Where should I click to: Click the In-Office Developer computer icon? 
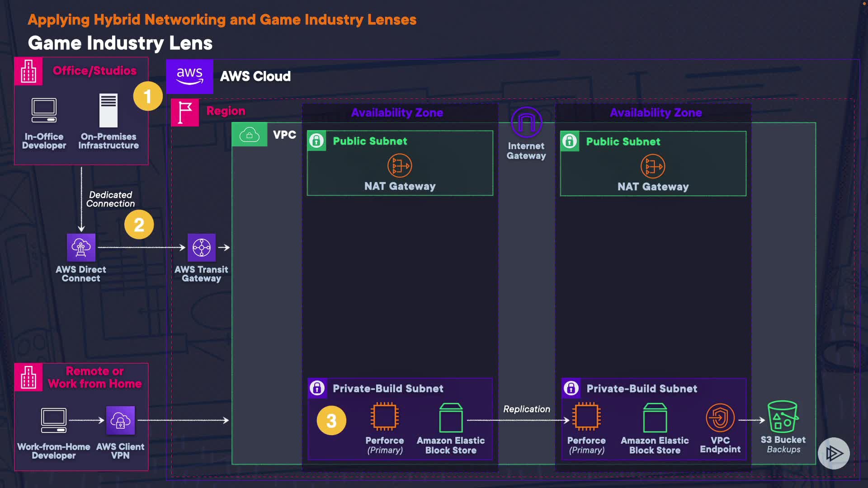click(x=44, y=110)
